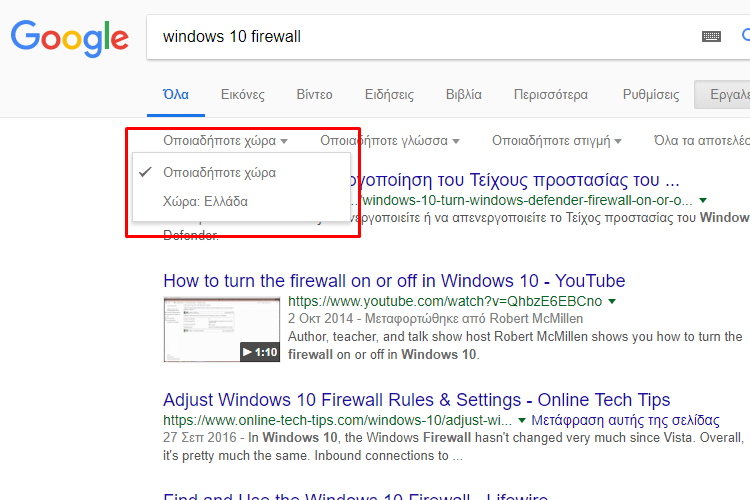Image resolution: width=750 pixels, height=500 pixels.
Task: Expand arrow next to windows-defender-firewall URL
Action: (x=703, y=200)
